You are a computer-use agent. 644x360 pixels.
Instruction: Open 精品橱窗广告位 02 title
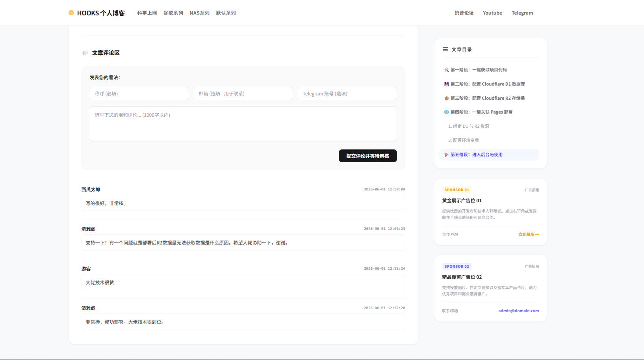click(462, 277)
